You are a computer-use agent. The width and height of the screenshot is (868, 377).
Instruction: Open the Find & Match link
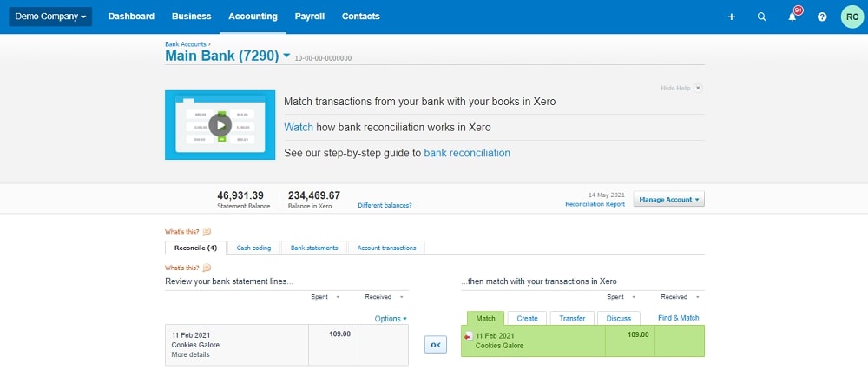click(678, 318)
